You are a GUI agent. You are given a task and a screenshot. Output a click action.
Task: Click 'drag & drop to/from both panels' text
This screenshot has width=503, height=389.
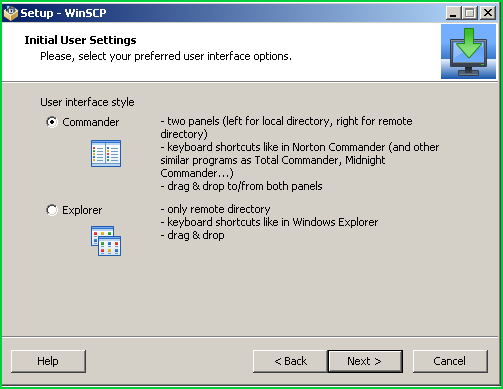tap(245, 186)
